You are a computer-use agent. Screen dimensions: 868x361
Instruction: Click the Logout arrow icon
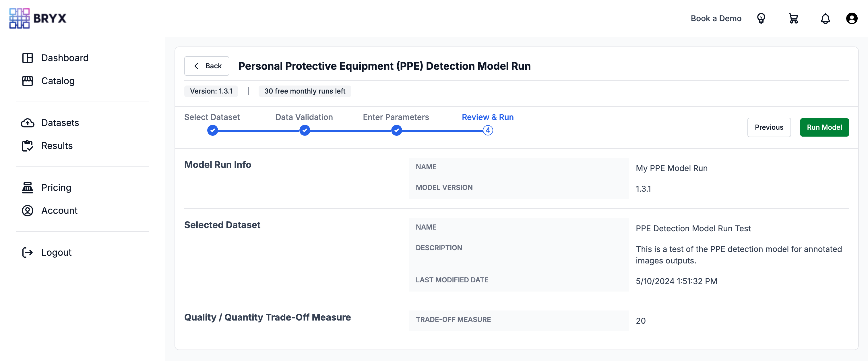[x=28, y=252]
